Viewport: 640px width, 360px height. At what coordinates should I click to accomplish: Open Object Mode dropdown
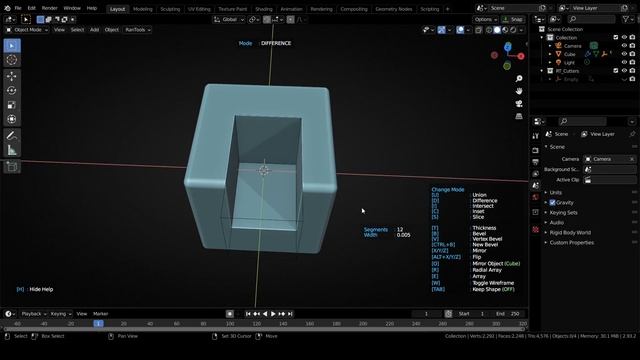tap(27, 30)
